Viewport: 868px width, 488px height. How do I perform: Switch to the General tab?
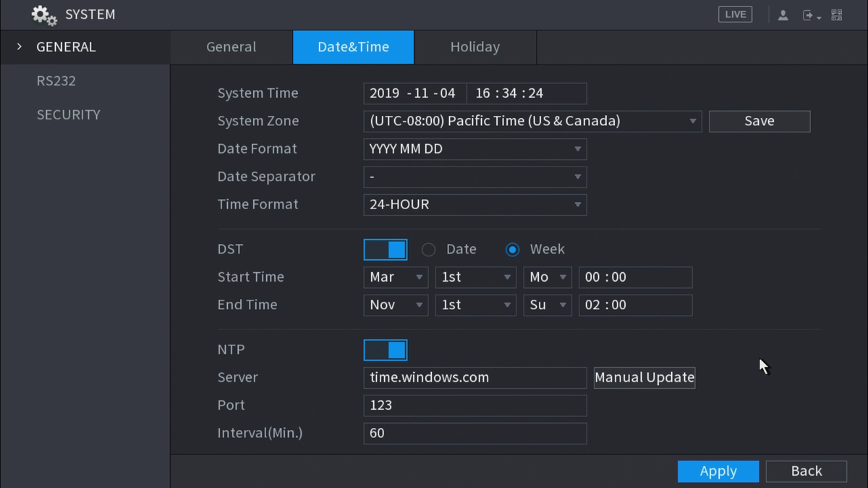231,47
